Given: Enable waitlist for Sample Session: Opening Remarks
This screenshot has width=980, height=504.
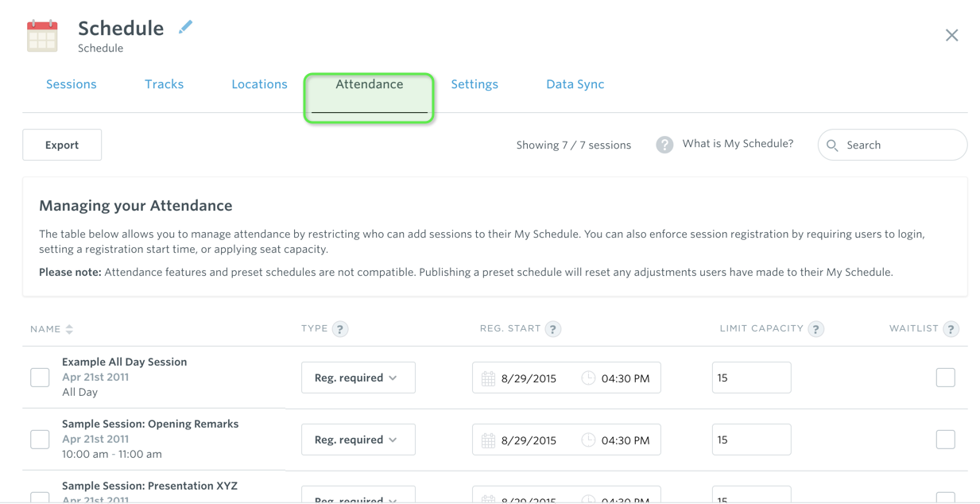Looking at the screenshot, I should coord(945,440).
